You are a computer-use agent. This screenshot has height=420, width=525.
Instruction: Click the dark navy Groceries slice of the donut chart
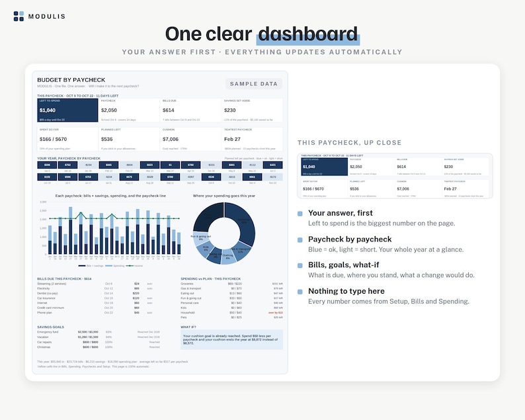[x=245, y=223]
